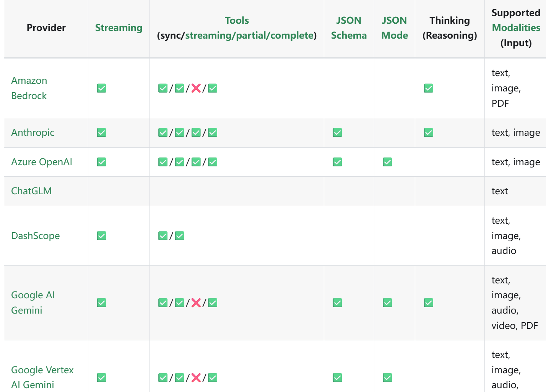Click Azure OpenAI JSON Schema check mark
Image resolution: width=546 pixels, height=392 pixels.
point(337,162)
